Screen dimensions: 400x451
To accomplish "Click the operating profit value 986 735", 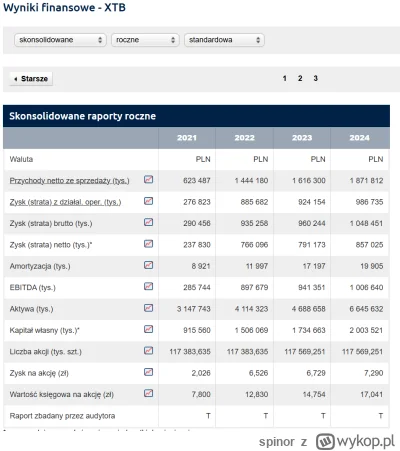I will 369,202.
